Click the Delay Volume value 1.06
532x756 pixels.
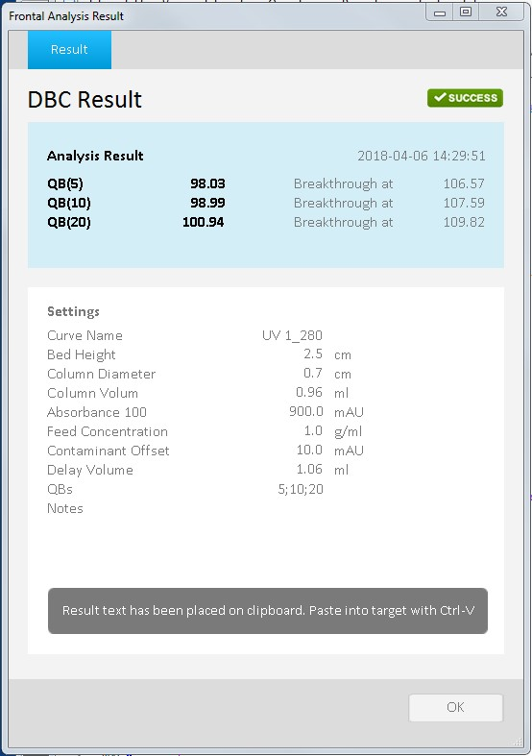pyautogui.click(x=309, y=470)
